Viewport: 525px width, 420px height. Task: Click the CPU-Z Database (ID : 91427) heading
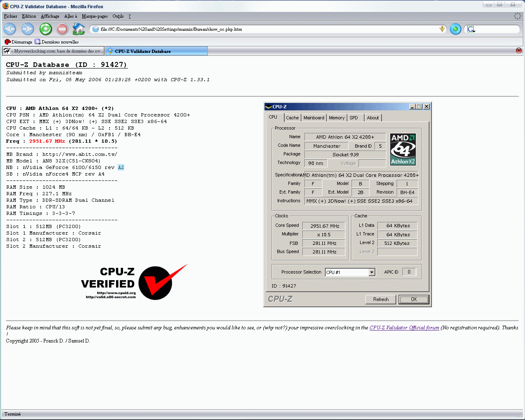66,65
